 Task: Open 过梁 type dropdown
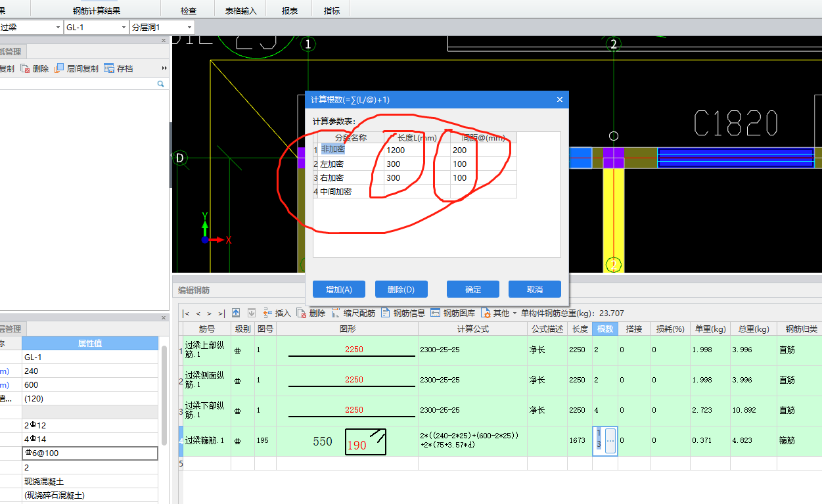pyautogui.click(x=58, y=28)
